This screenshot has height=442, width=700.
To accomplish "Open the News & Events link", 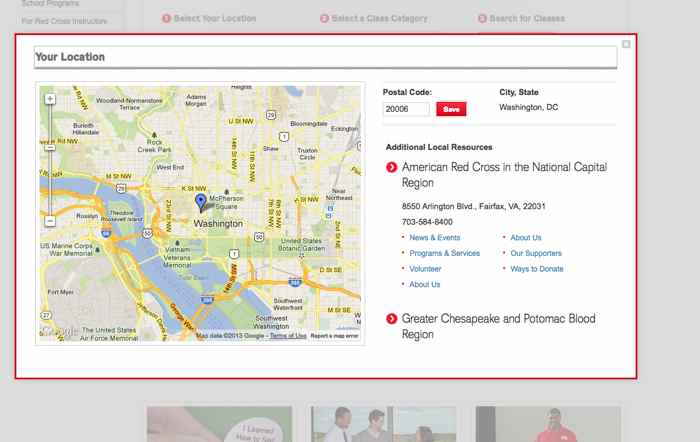I will click(434, 238).
